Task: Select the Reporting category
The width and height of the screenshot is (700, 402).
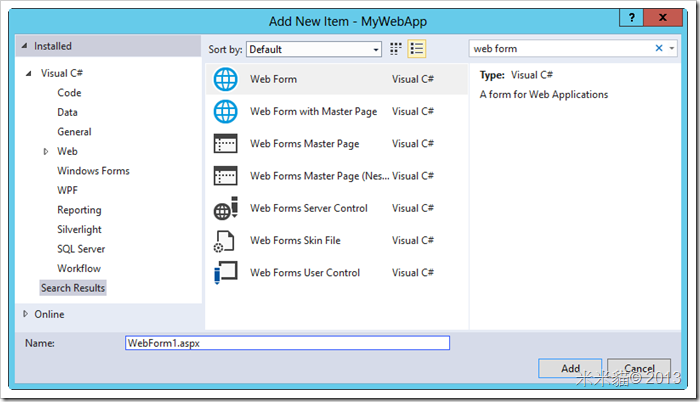Action: coord(79,210)
